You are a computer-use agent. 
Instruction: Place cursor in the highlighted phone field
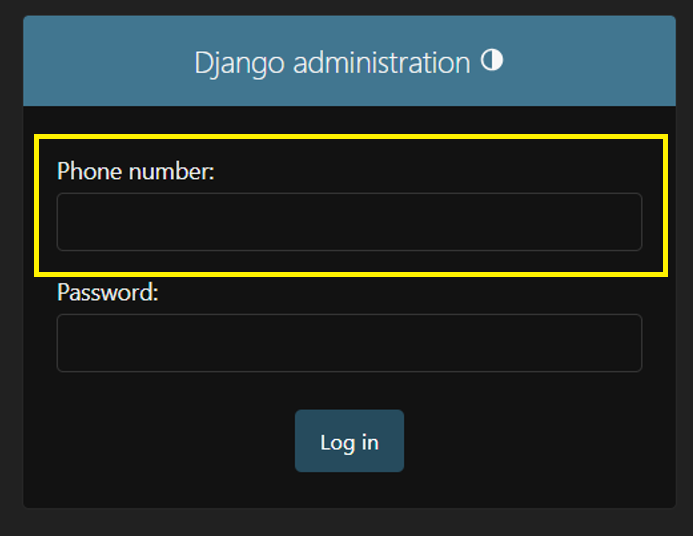pyautogui.click(x=349, y=222)
